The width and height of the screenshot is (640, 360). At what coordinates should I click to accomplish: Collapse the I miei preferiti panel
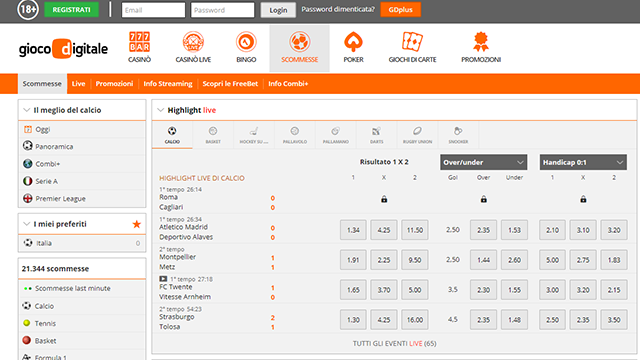point(27,224)
